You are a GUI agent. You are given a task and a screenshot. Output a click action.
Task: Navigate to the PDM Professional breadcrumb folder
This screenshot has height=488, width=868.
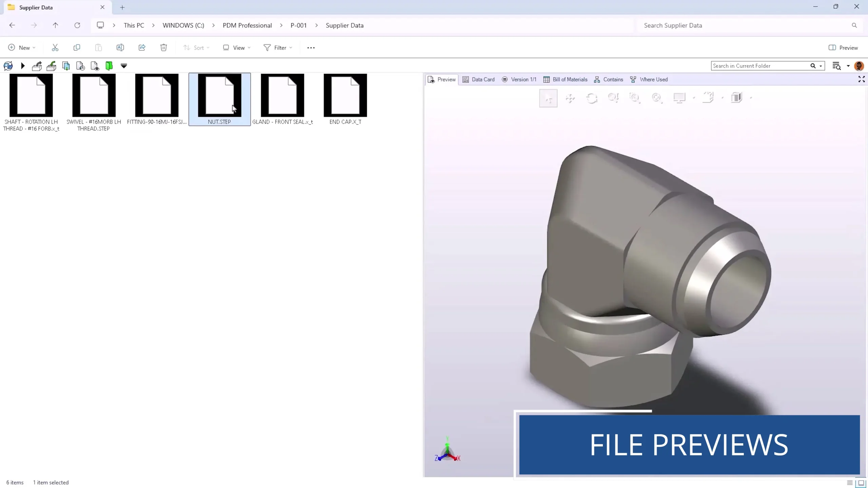coord(247,25)
